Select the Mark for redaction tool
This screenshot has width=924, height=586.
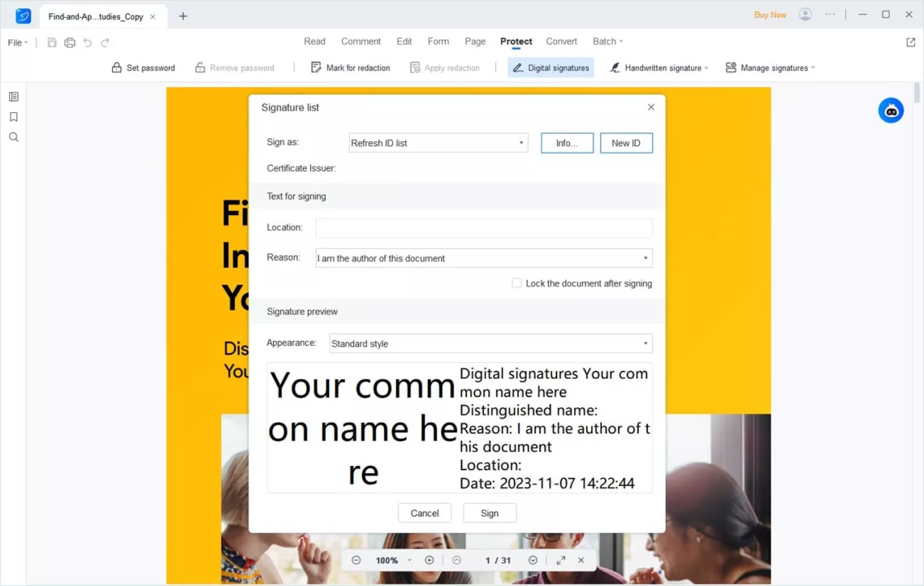pos(351,67)
